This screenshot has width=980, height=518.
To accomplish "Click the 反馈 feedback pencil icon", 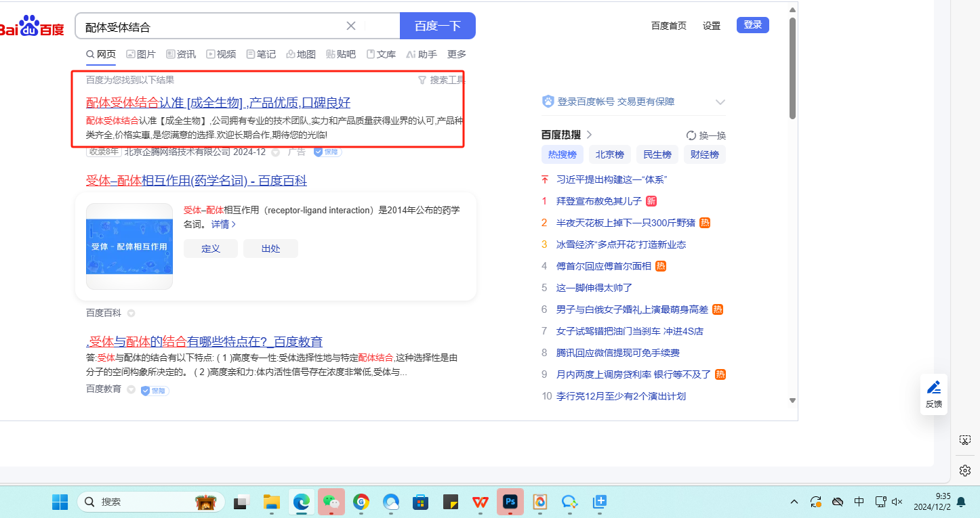I will click(x=934, y=393).
